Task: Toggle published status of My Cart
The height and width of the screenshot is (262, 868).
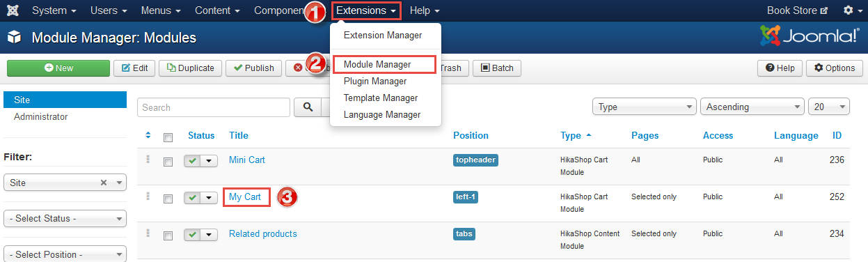Action: pos(192,198)
